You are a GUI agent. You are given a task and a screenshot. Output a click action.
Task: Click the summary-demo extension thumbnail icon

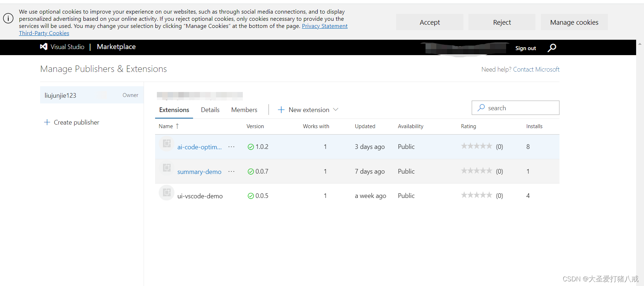coord(167,168)
